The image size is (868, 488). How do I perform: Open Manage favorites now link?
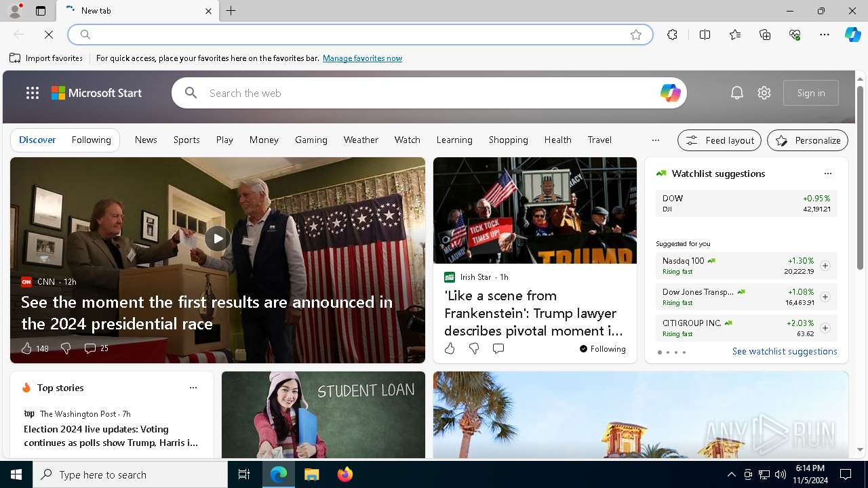(362, 58)
